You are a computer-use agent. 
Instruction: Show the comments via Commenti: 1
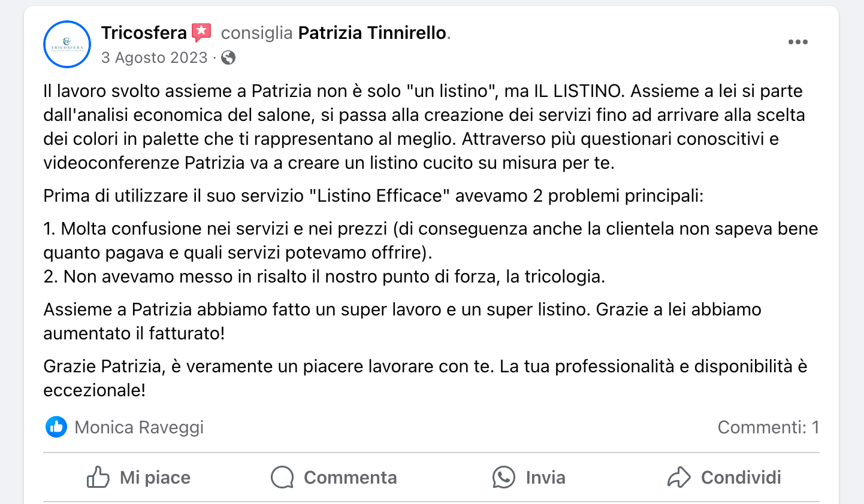[x=768, y=427]
